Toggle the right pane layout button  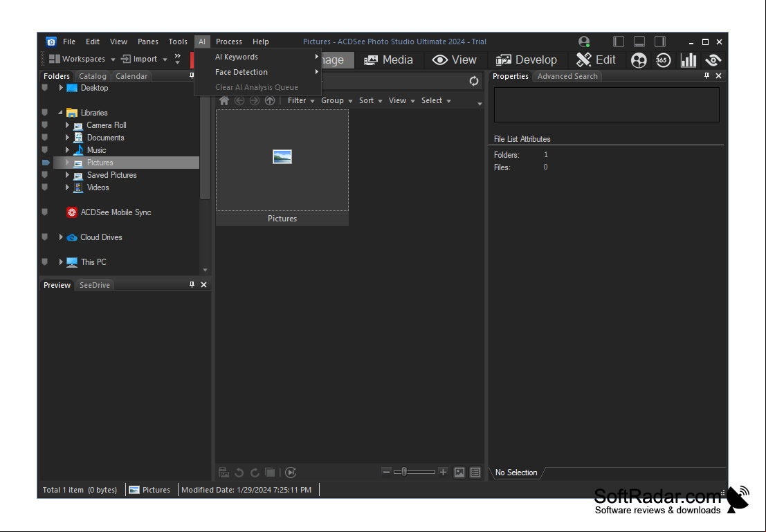(x=660, y=42)
